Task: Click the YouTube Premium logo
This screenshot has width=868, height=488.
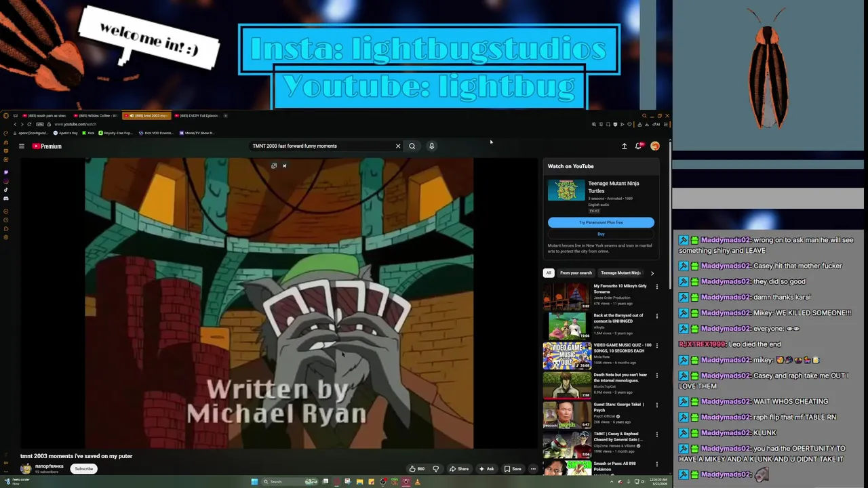Action: click(x=47, y=146)
